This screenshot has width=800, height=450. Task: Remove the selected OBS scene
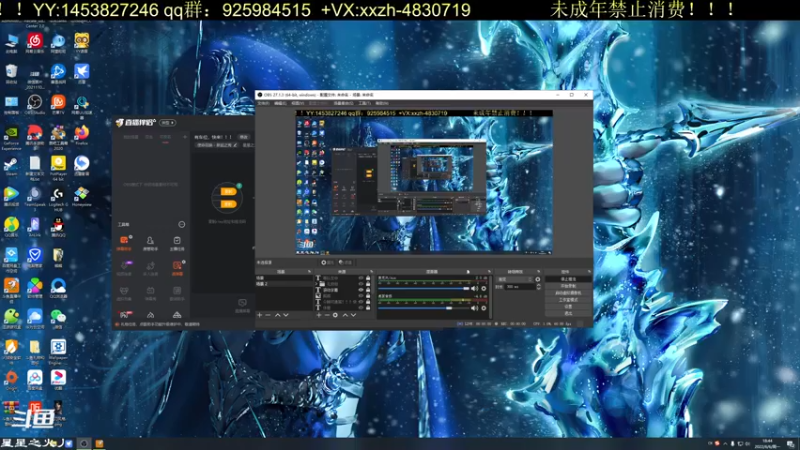pyautogui.click(x=268, y=315)
